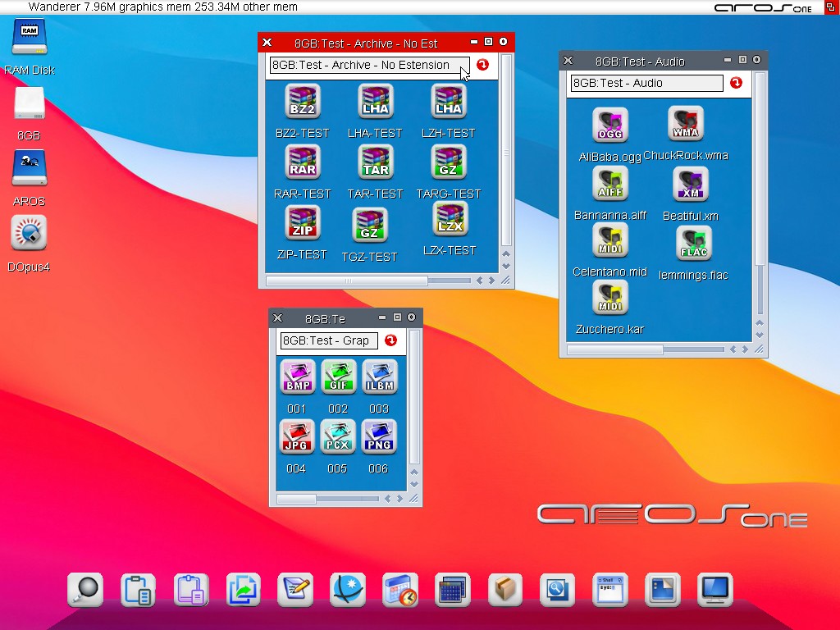Launch the Shell from the dock
This screenshot has width=840, height=630.
pyautogui.click(x=609, y=590)
